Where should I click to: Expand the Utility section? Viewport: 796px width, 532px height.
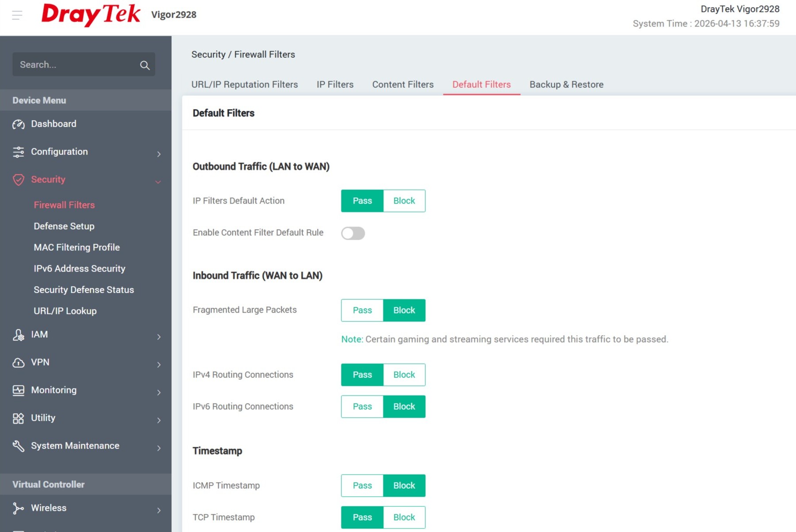43,418
